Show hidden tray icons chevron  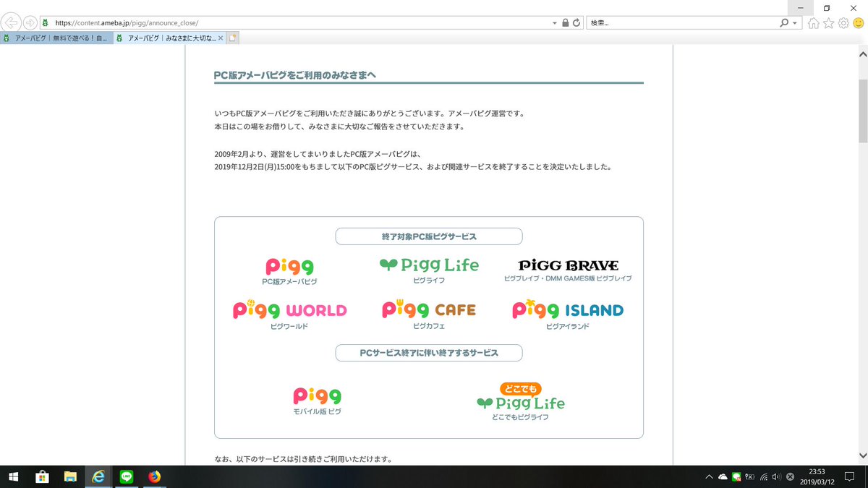[x=710, y=476]
